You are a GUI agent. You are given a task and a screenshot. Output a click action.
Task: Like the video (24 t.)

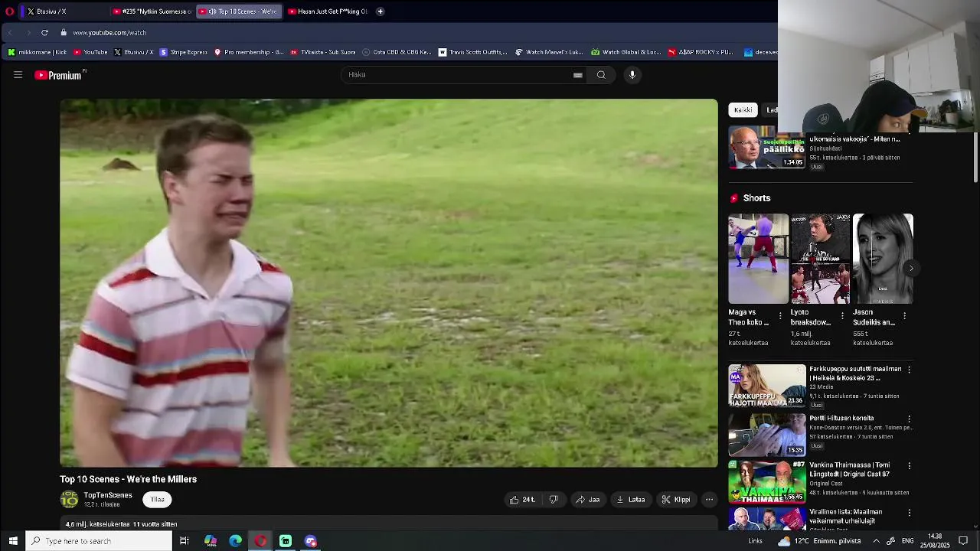[523, 500]
